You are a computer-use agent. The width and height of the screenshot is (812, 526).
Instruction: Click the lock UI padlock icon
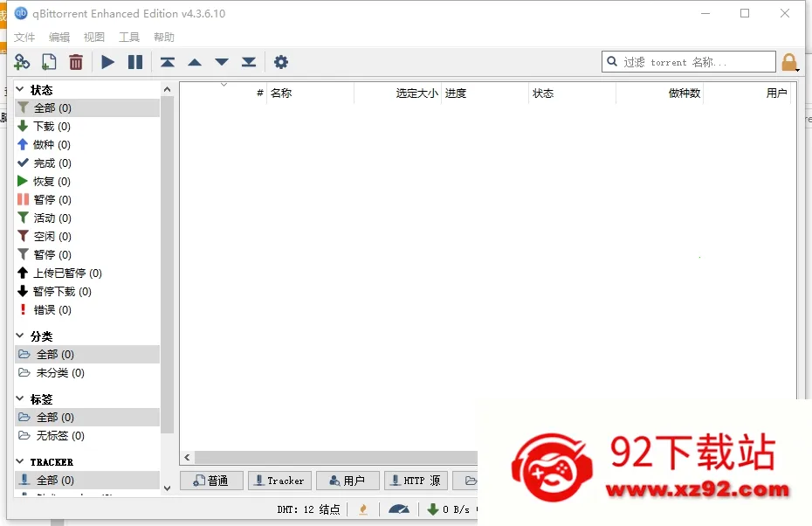[x=789, y=62]
